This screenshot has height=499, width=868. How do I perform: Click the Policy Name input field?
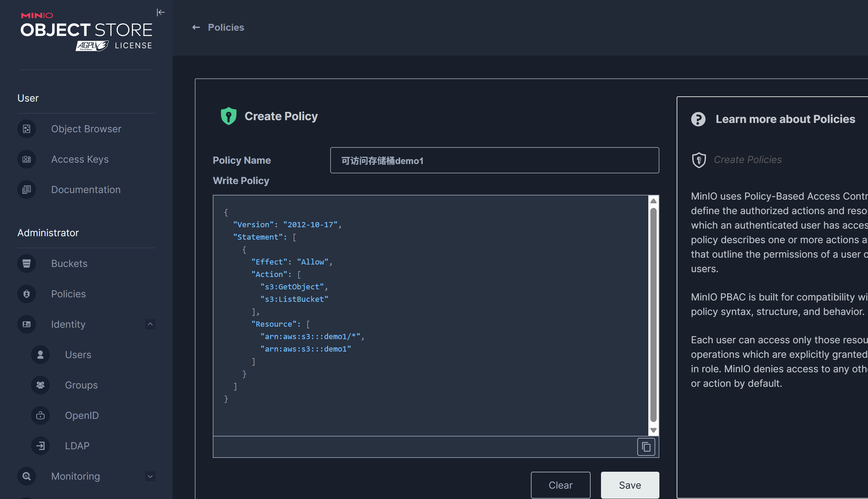tap(494, 160)
